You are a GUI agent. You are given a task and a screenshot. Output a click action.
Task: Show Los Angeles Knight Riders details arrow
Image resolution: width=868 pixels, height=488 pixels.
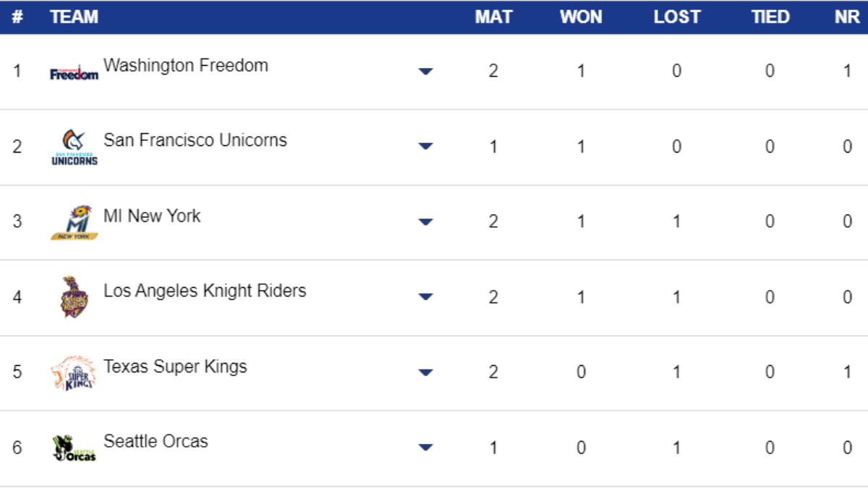[425, 297]
